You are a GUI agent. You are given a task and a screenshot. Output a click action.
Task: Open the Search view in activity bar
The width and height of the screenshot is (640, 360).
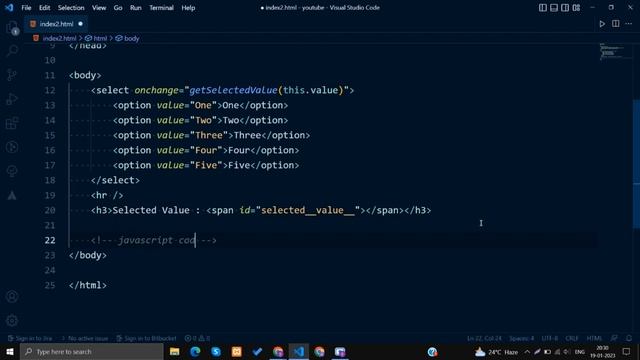[12, 51]
